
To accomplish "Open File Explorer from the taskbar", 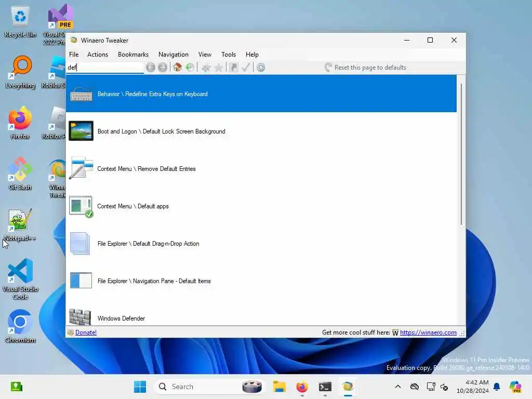I will [x=279, y=387].
